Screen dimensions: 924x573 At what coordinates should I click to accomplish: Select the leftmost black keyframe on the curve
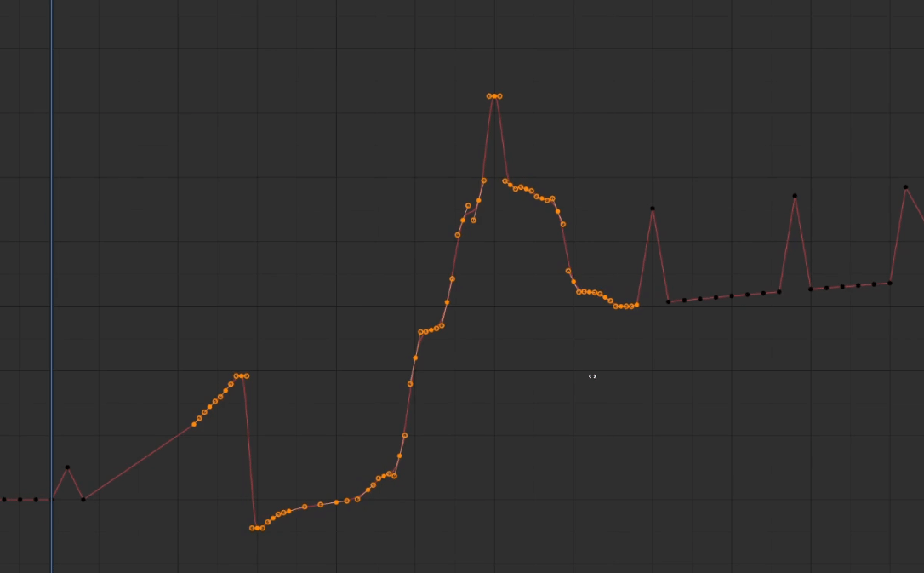(4, 500)
